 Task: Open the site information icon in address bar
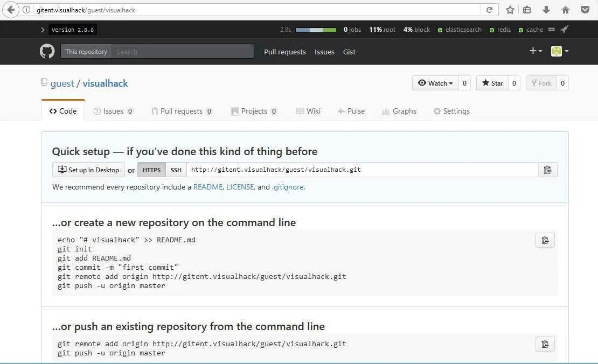tap(26, 10)
